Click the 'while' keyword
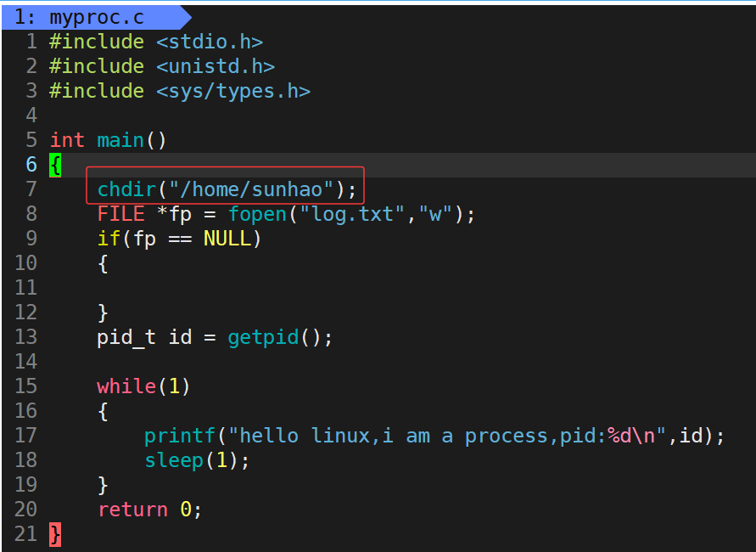This screenshot has width=756, height=552. (126, 386)
